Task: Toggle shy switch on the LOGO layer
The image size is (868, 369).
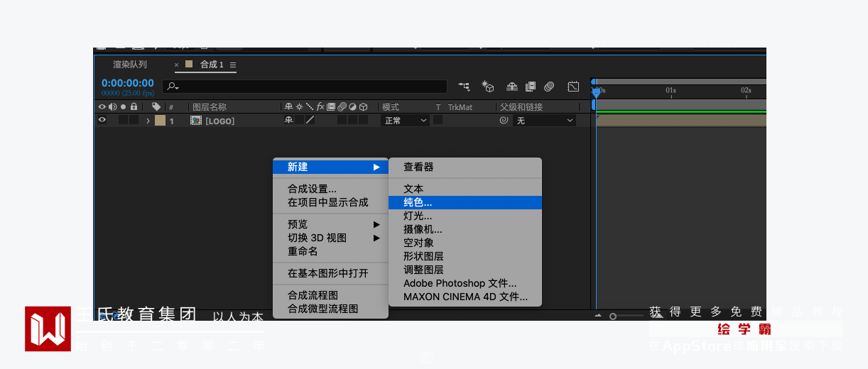Action: pos(288,121)
